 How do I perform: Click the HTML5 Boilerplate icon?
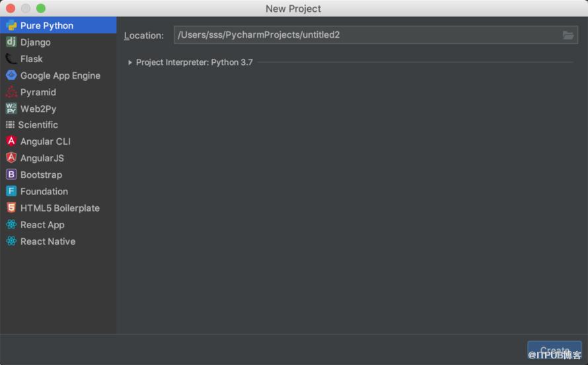(11, 208)
